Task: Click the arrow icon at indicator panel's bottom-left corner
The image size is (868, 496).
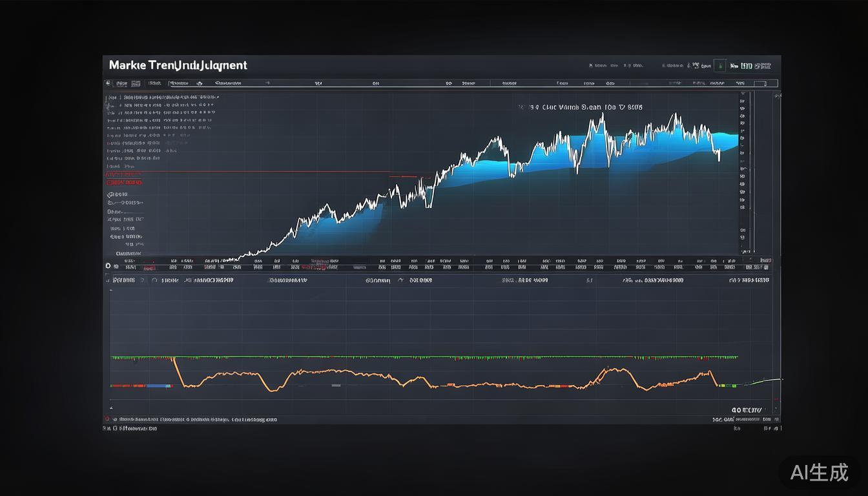Action: coord(110,408)
